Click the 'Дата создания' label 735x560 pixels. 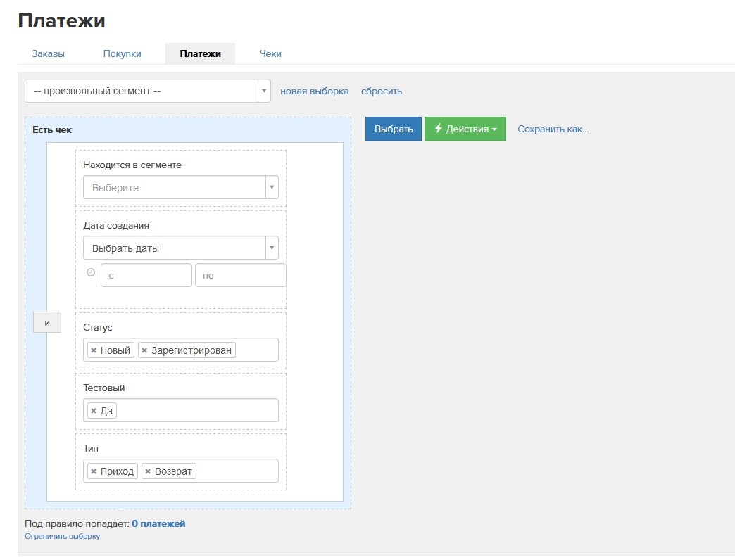pyautogui.click(x=116, y=225)
